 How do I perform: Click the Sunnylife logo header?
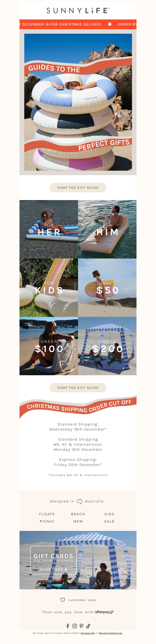click(78, 11)
